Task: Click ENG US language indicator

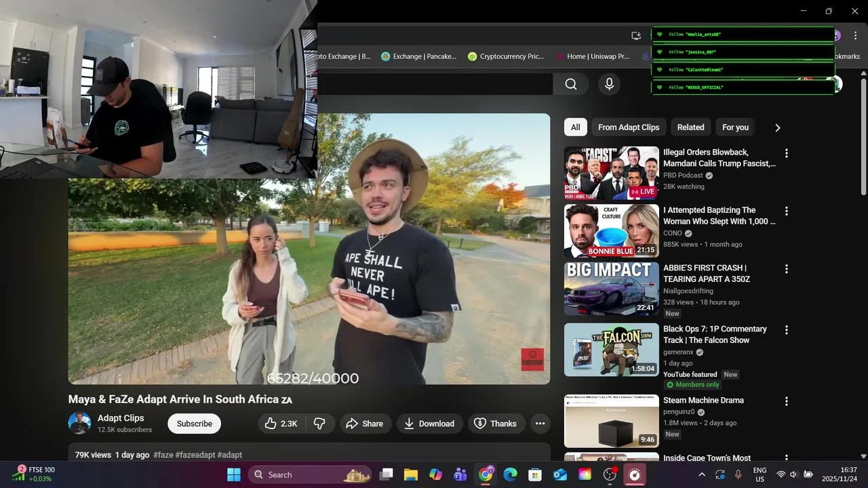Action: click(x=759, y=474)
